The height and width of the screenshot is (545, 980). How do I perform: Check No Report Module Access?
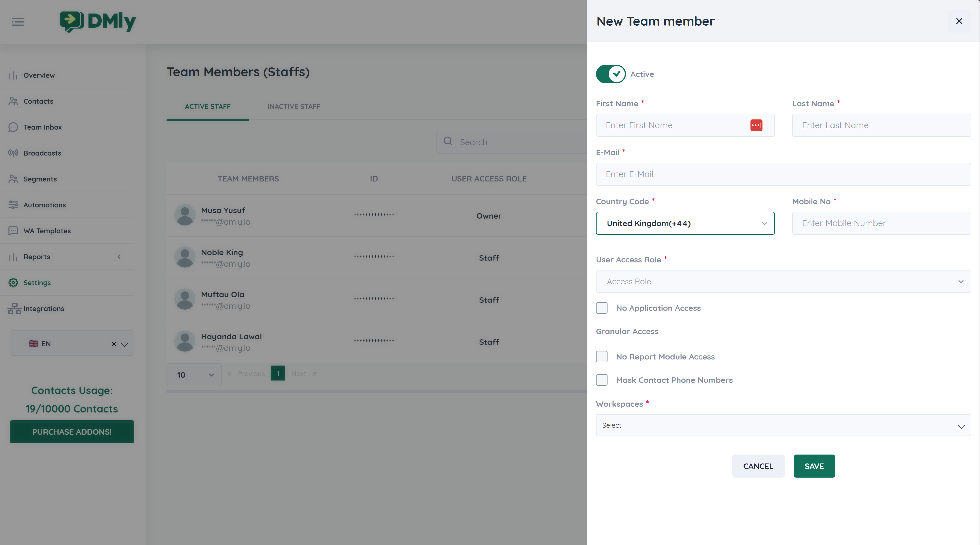point(601,356)
